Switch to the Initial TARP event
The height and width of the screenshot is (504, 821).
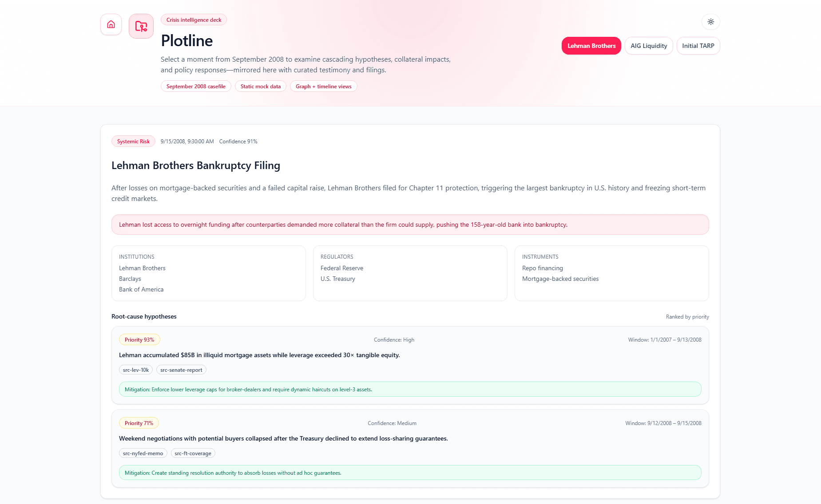pos(698,46)
